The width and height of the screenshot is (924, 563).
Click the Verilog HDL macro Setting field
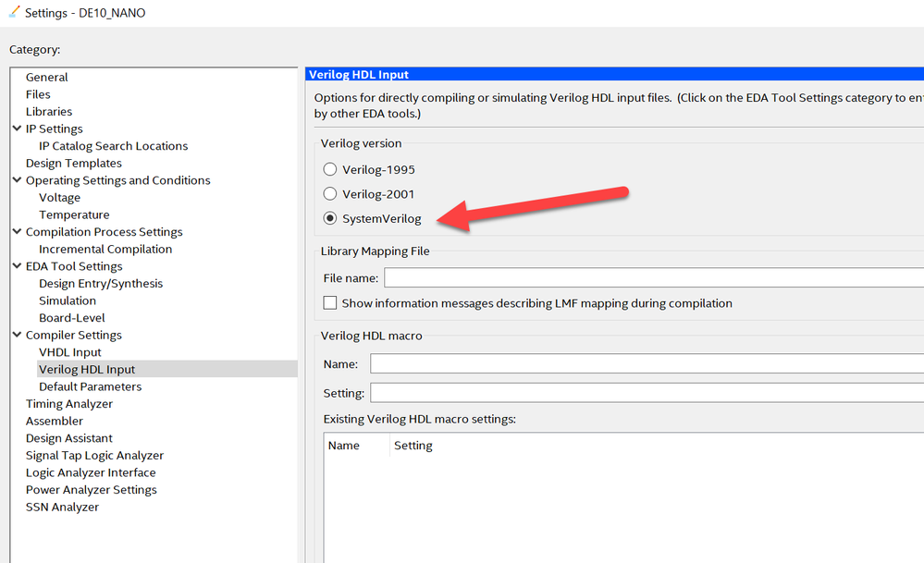pos(647,392)
